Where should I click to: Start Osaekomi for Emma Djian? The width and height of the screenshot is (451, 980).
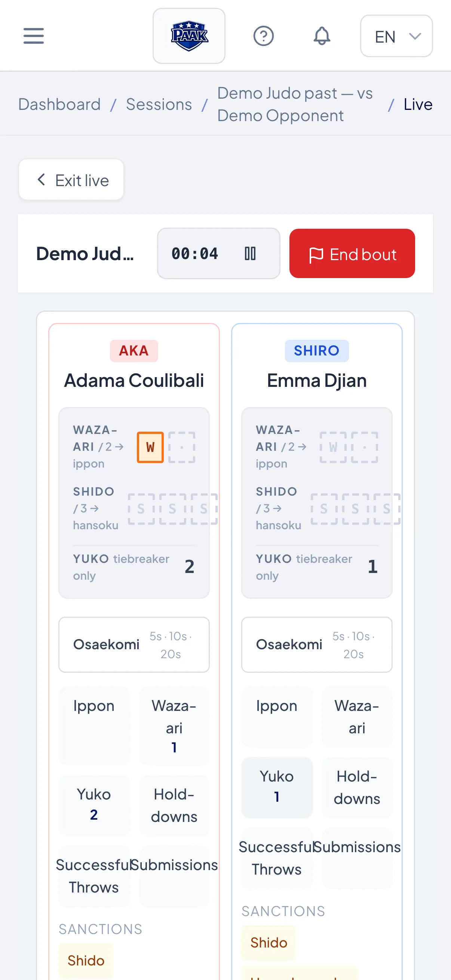pyautogui.click(x=317, y=645)
